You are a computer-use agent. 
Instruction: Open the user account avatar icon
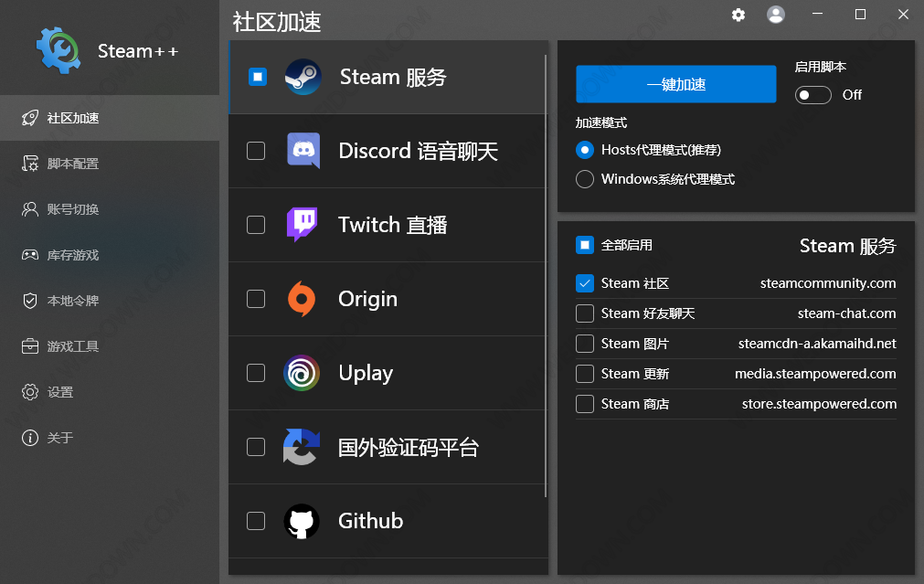tap(776, 15)
